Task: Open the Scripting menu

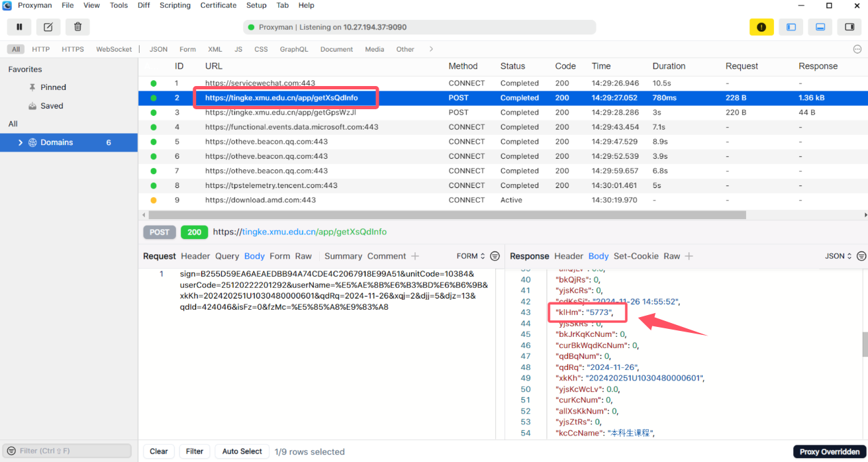Action: point(175,5)
